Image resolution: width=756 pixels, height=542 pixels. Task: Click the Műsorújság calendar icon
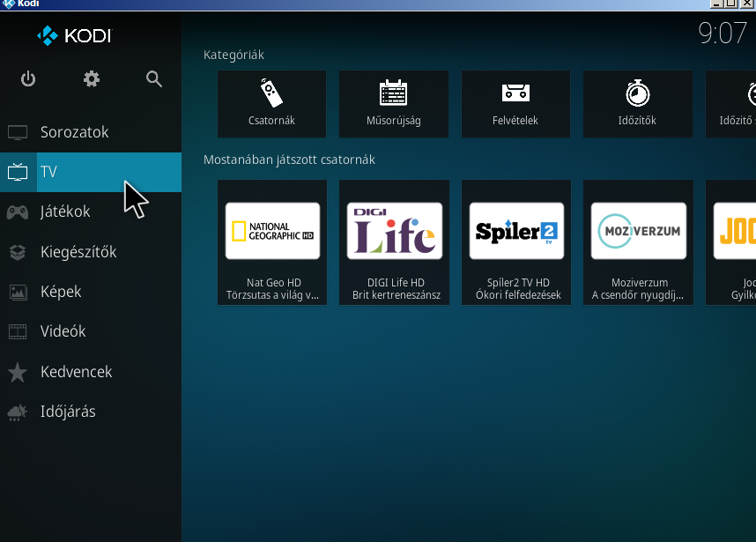tap(394, 93)
